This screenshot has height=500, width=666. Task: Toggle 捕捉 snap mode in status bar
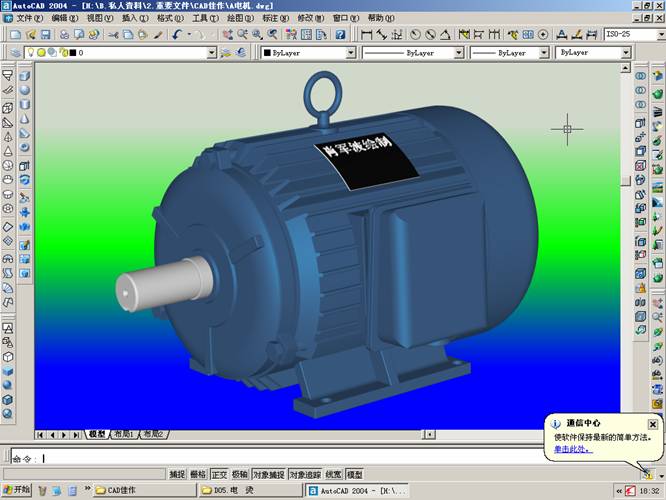click(x=177, y=475)
